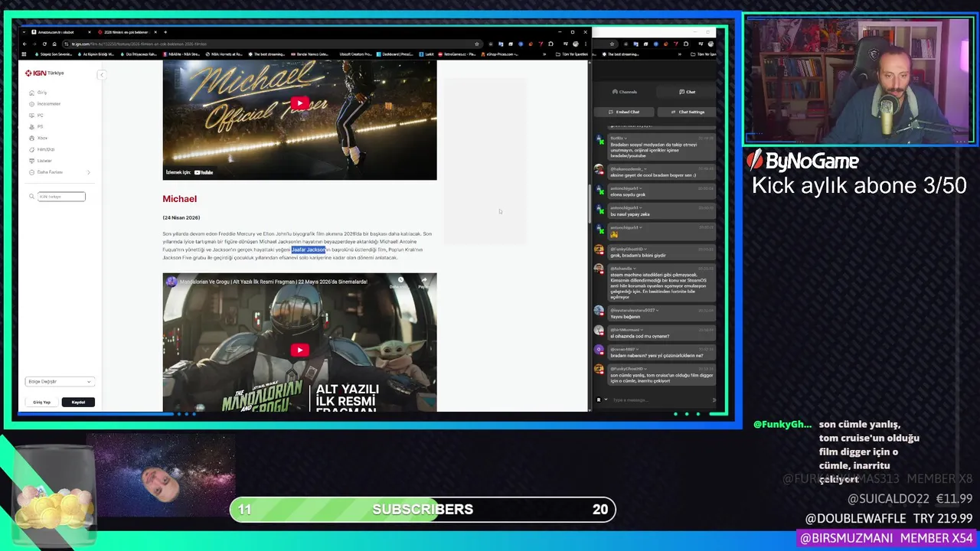980x551 pixels.
Task: Go back in the browser
Action: tap(25, 44)
